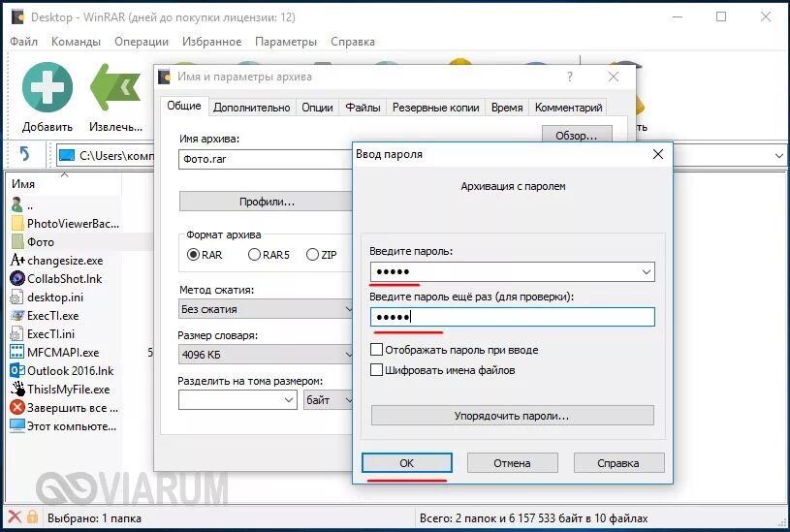Click the help question mark in archive dialog
The image size is (790, 532).
570,78
